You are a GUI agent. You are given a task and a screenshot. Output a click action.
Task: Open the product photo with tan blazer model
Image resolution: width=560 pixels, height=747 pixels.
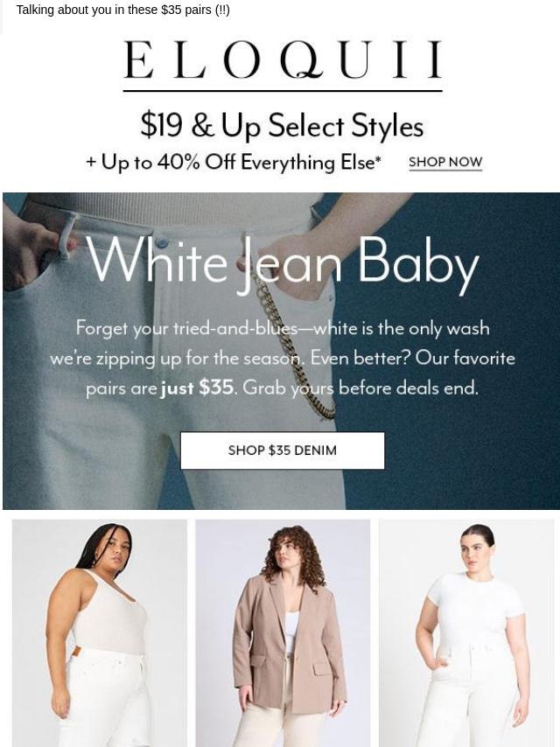283,633
